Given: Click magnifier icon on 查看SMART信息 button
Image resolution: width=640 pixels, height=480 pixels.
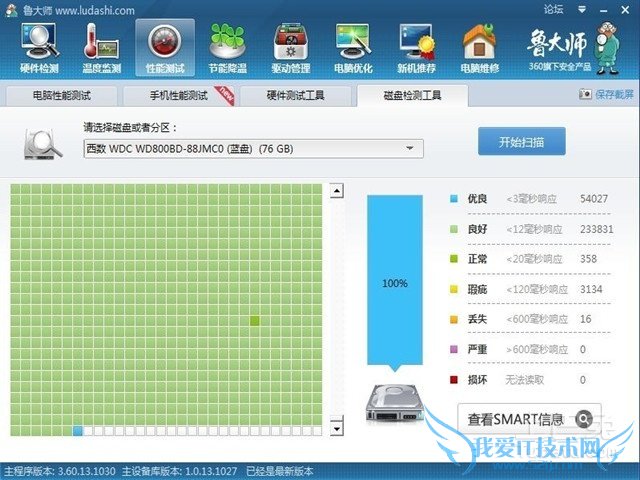Looking at the screenshot, I should 584,419.
